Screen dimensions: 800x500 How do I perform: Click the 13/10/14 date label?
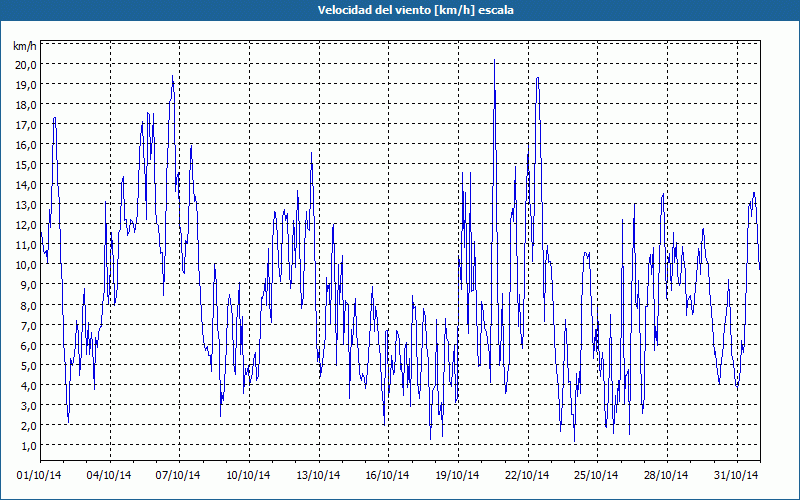coord(318,476)
